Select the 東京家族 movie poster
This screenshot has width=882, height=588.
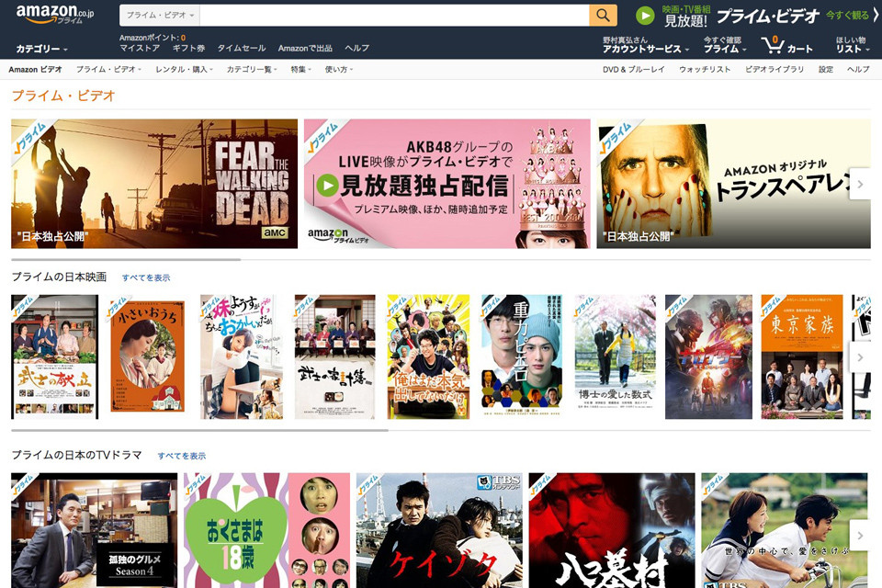pos(801,356)
